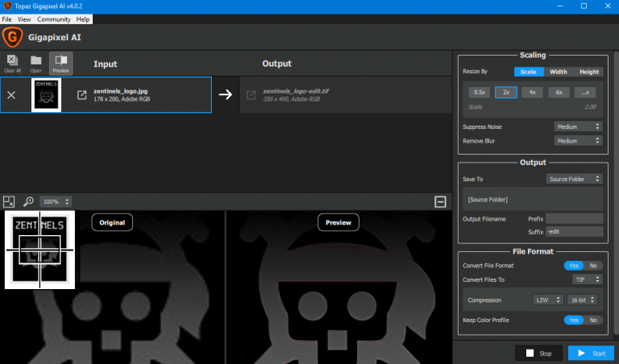
Task: Open the Community menu
Action: point(54,19)
